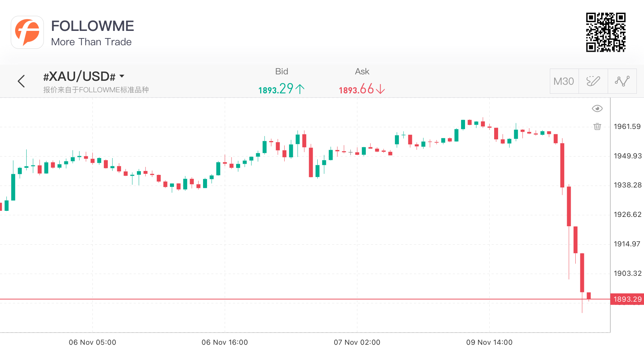This screenshot has height=362, width=644.
Task: Toggle drawings visibility with the eye icon
Action: (x=597, y=108)
